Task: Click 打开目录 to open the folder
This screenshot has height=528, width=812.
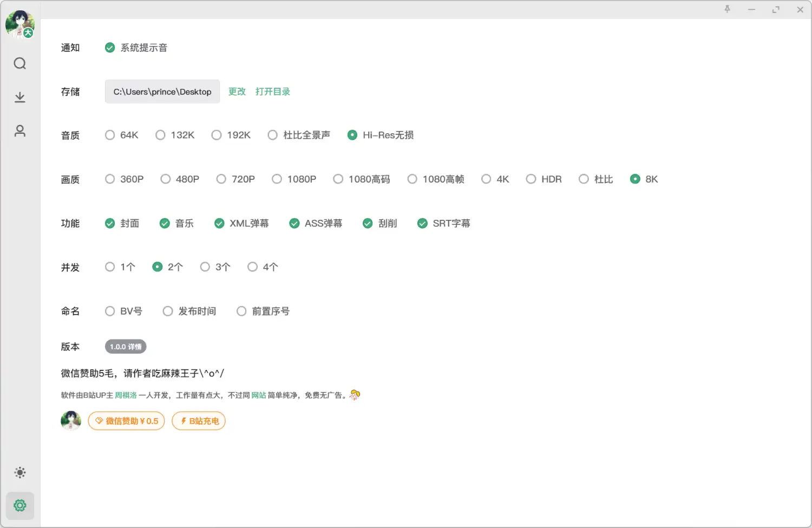Action: [273, 92]
